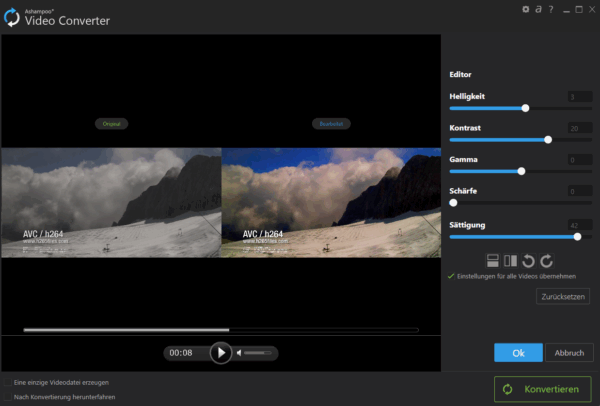Image resolution: width=600 pixels, height=406 pixels.
Task: Start conversion with Konvertieren
Action: [542, 388]
